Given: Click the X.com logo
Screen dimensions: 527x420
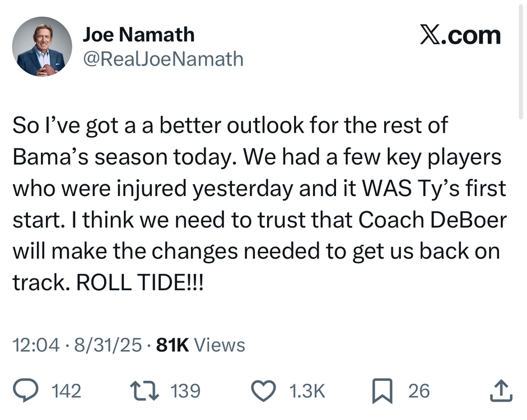Looking at the screenshot, I should point(460,36).
